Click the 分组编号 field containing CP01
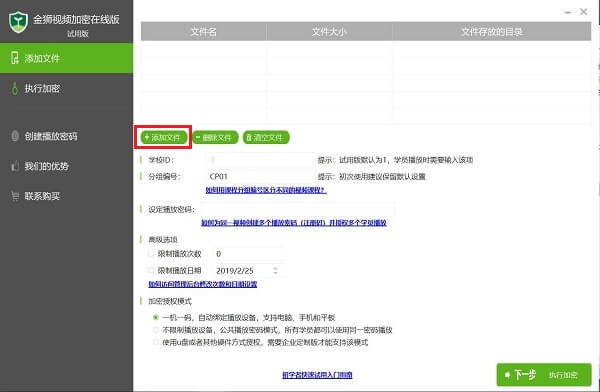Screen dimensions: 600x392 coord(261,176)
